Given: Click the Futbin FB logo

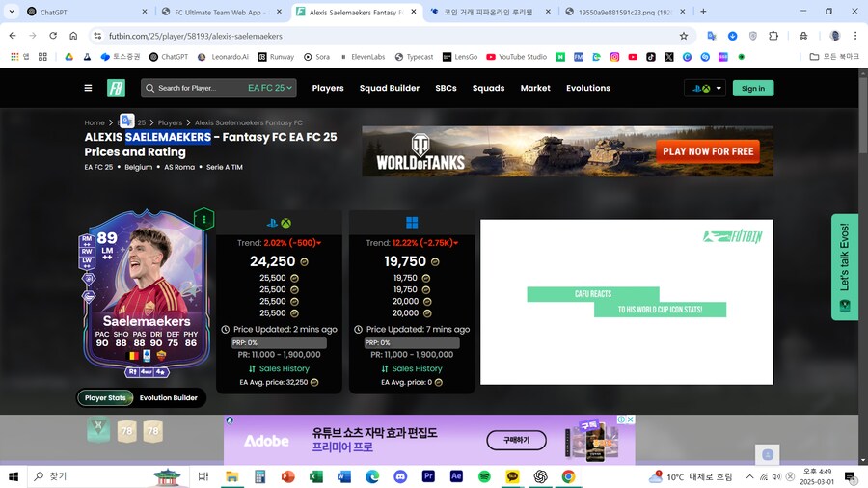Looking at the screenshot, I should pos(117,88).
